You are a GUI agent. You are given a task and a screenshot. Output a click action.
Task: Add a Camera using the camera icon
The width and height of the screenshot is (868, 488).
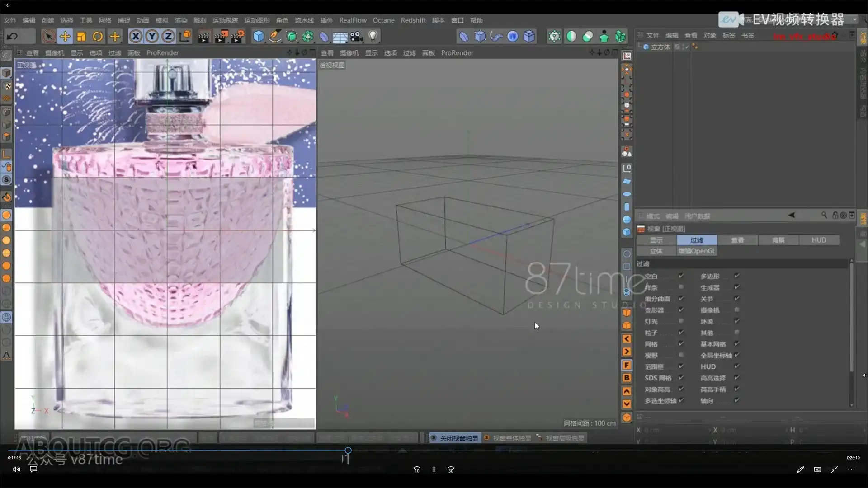tap(356, 36)
